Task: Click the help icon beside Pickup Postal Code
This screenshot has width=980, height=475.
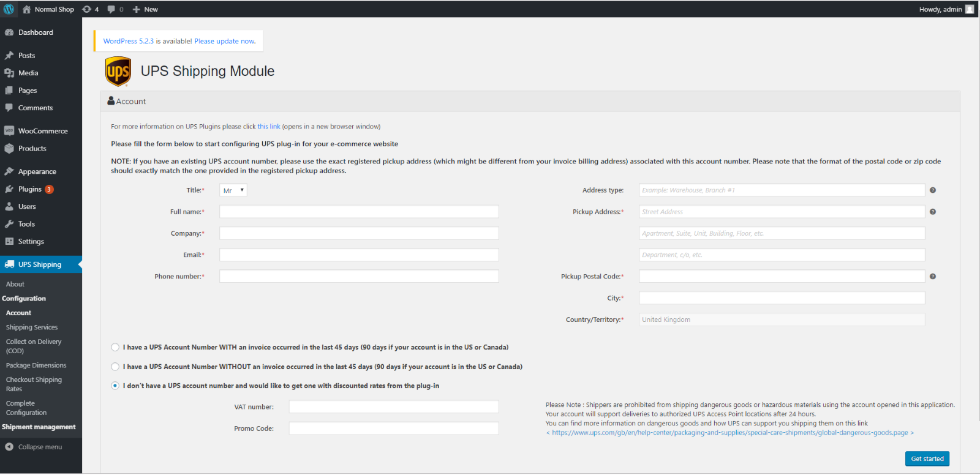Action: [x=933, y=277]
